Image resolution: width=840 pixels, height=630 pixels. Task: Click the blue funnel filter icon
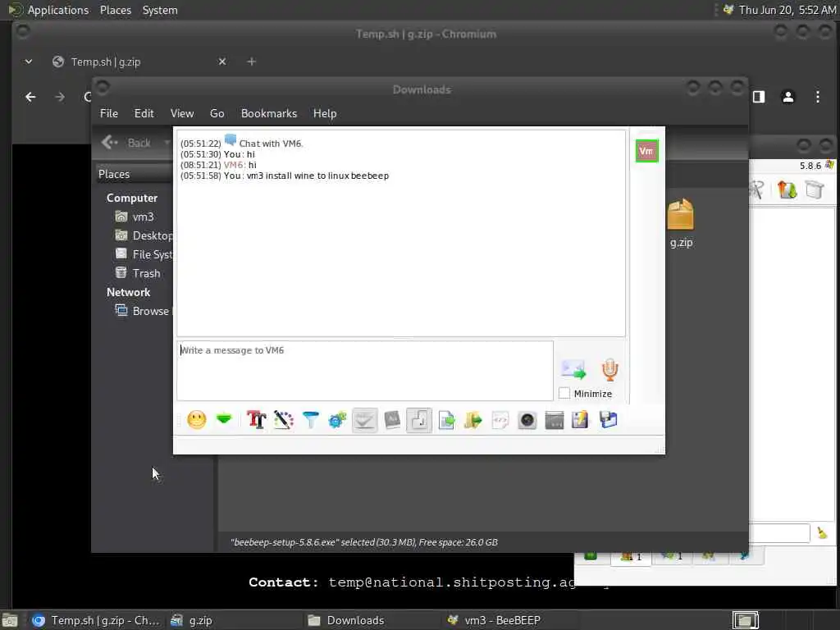tap(311, 419)
